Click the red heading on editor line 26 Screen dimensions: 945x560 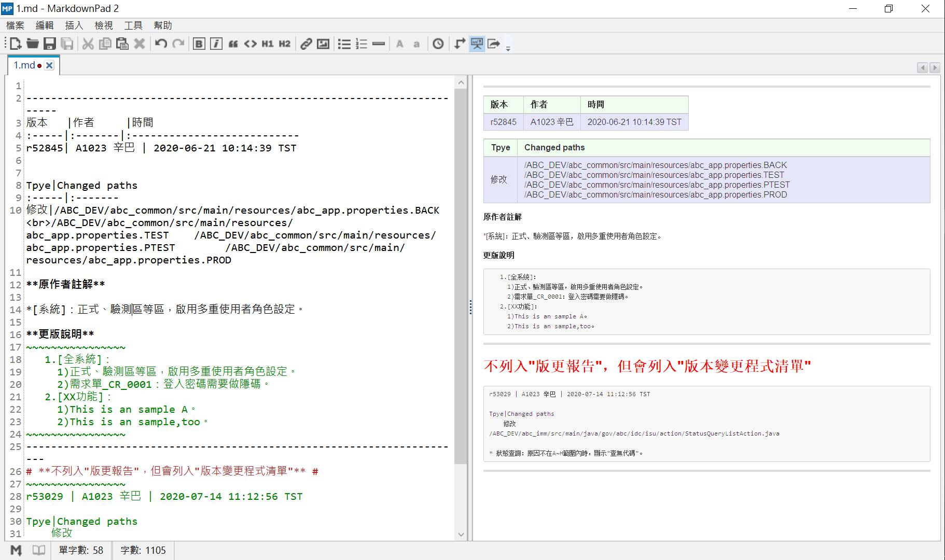tap(172, 471)
